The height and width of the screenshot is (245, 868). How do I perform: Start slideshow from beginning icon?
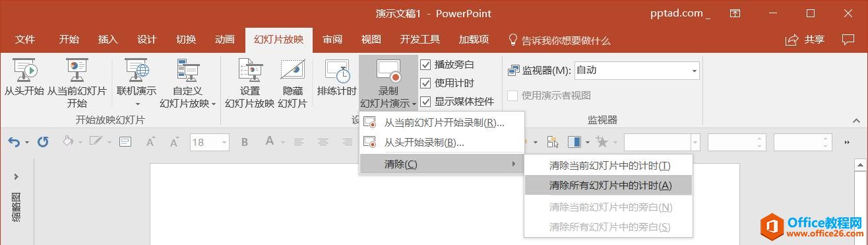point(24,70)
